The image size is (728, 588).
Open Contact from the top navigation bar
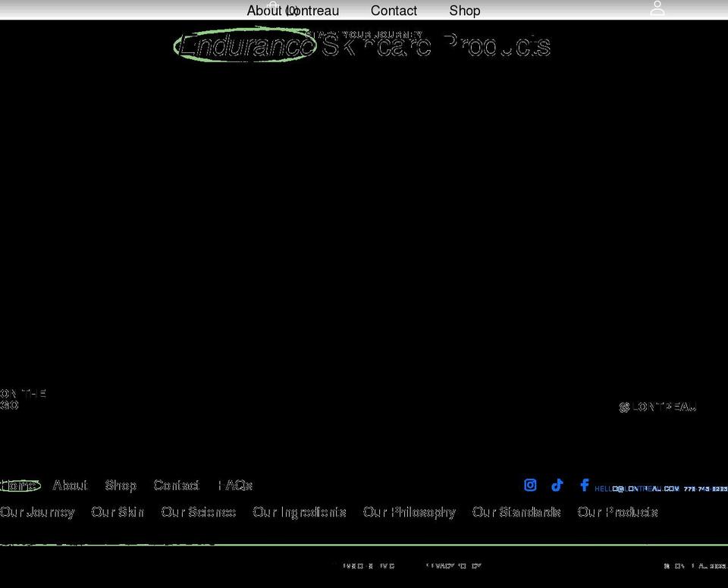pyautogui.click(x=394, y=11)
